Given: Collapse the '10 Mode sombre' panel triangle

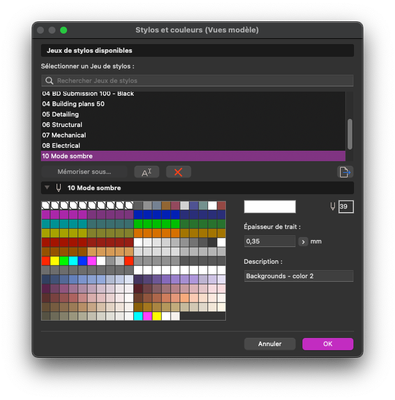Looking at the screenshot, I should point(47,187).
